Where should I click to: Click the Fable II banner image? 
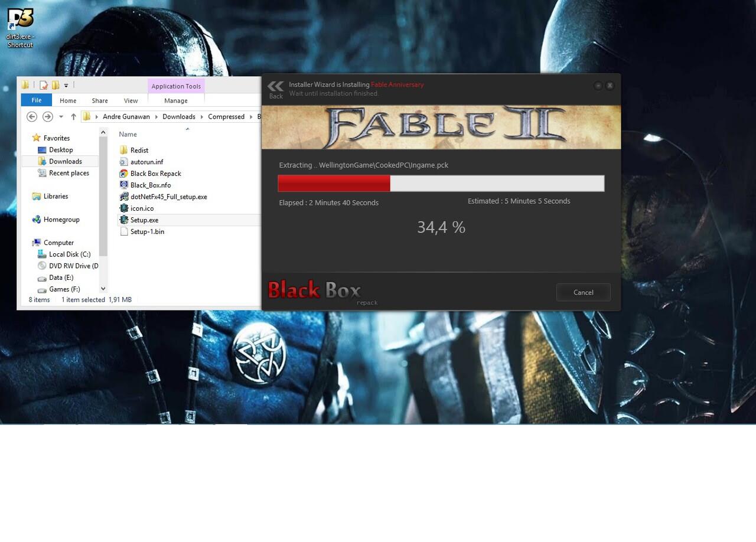pyautogui.click(x=441, y=127)
